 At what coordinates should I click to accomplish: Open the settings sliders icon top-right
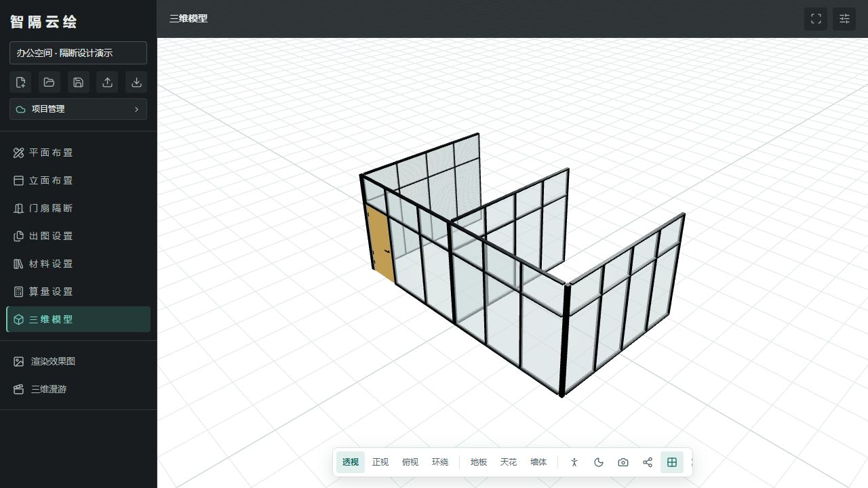[844, 19]
